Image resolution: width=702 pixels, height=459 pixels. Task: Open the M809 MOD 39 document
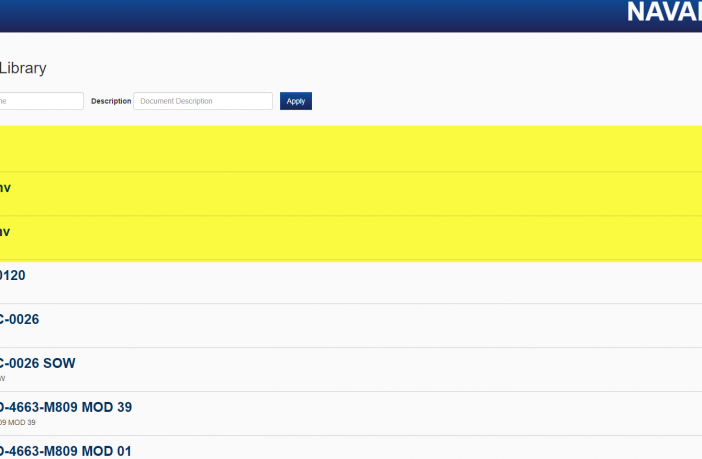point(66,407)
